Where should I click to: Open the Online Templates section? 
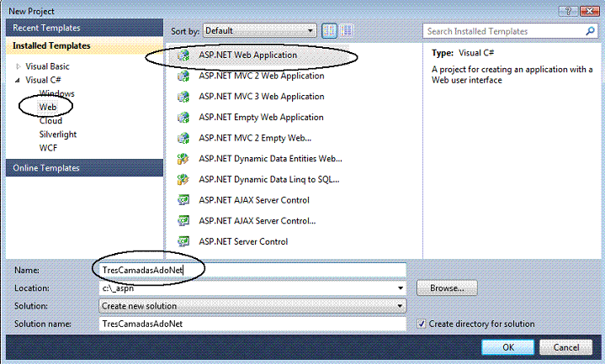click(x=84, y=168)
